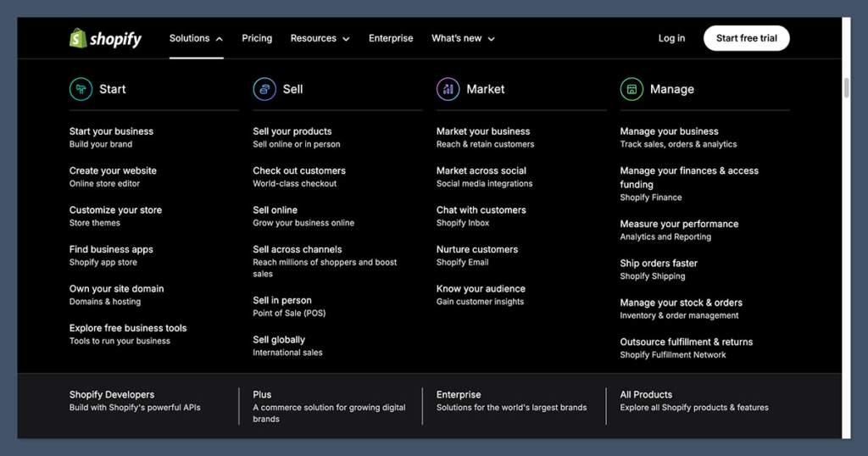Click the Start category icon
Screen dimensions: 868x456
[x=81, y=89]
